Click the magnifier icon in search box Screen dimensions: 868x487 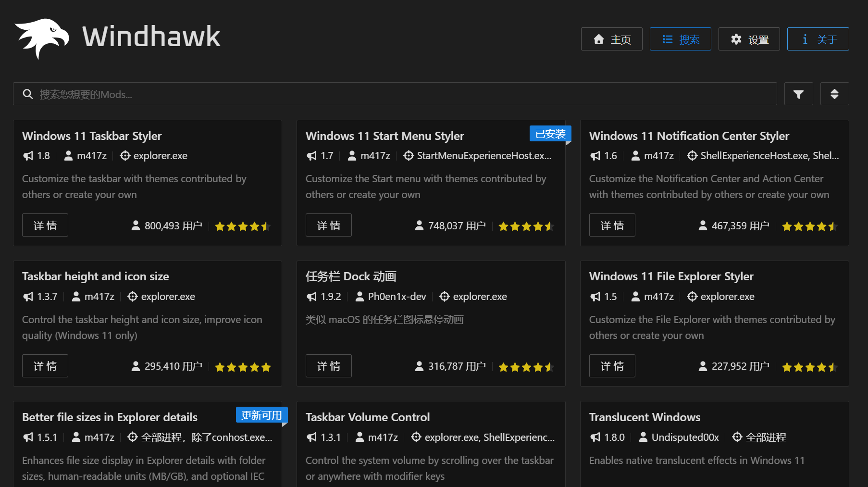click(x=28, y=94)
